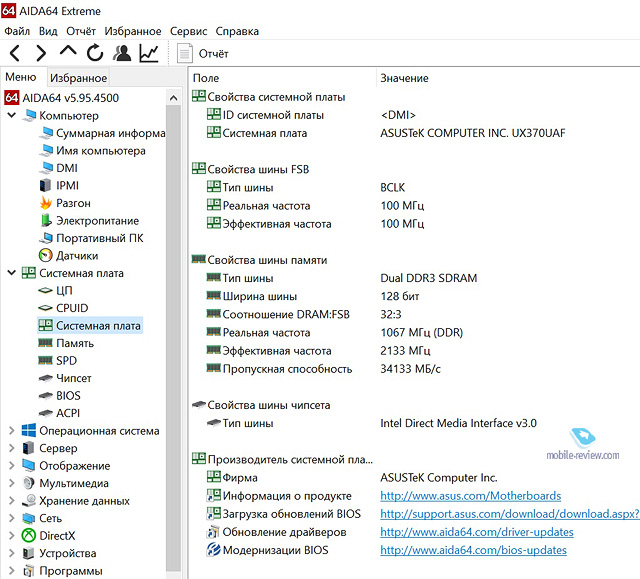Image resolution: width=640 pixels, height=579 pixels.
Task: Expand the Хранение данных branch
Action: coord(11,501)
